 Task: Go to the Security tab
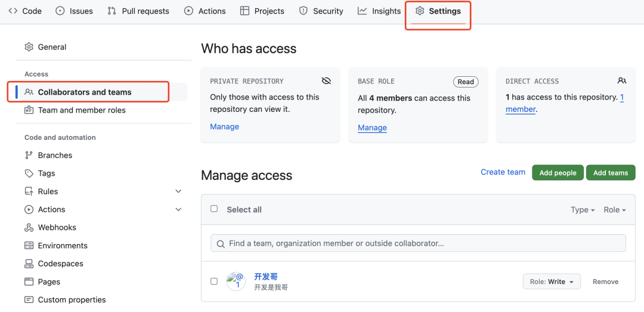click(x=321, y=11)
